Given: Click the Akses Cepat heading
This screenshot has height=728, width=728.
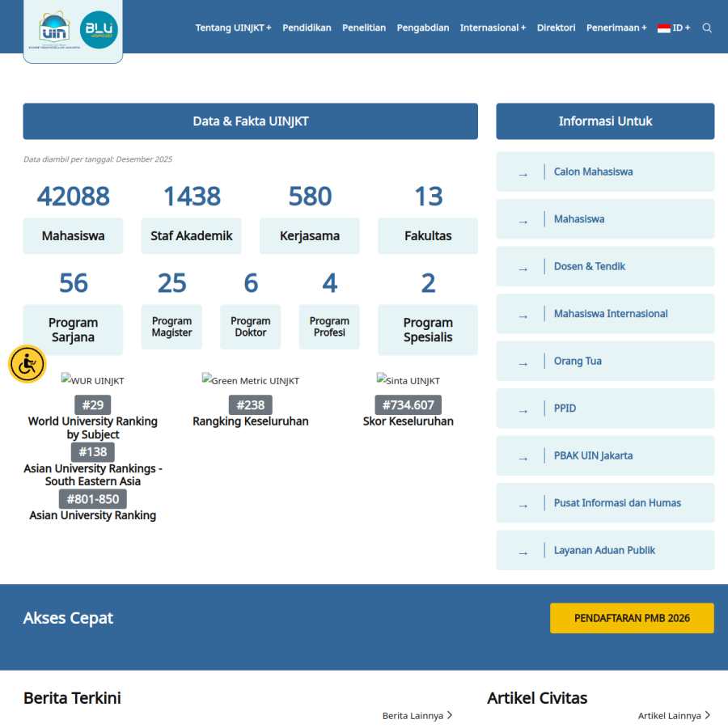Looking at the screenshot, I should click(x=68, y=618).
